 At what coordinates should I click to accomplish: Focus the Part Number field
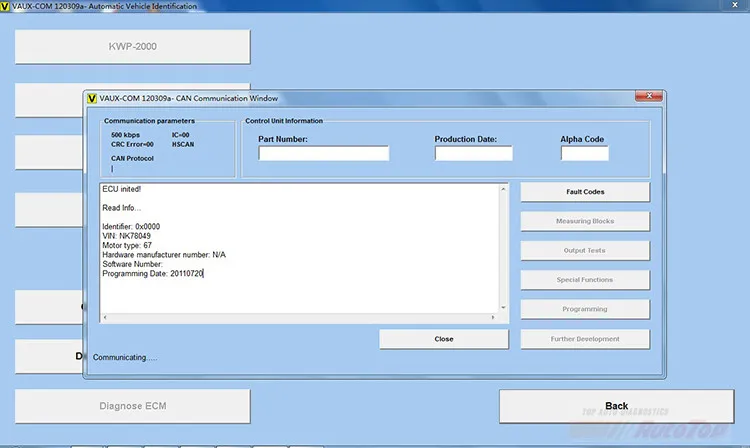pyautogui.click(x=324, y=153)
